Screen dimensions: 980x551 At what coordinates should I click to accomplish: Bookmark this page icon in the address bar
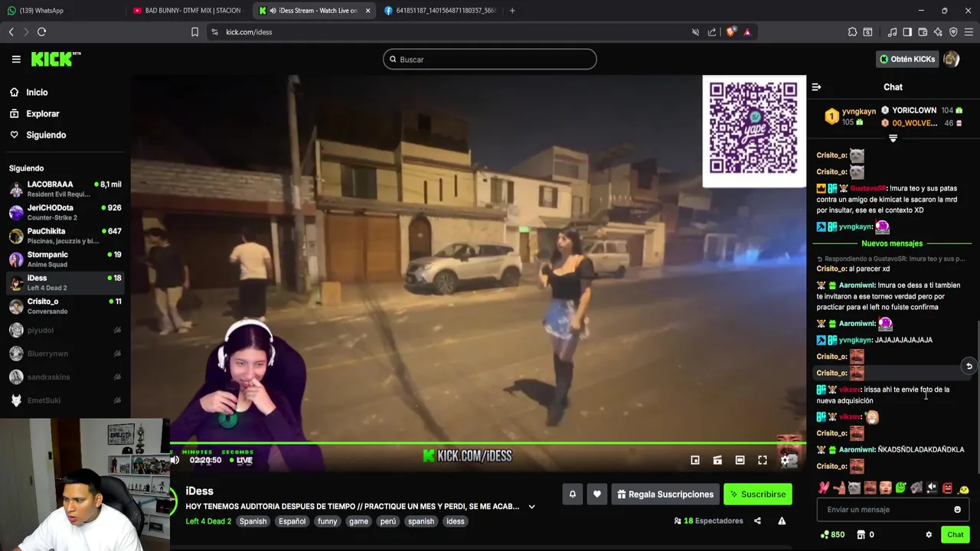[x=194, y=32]
